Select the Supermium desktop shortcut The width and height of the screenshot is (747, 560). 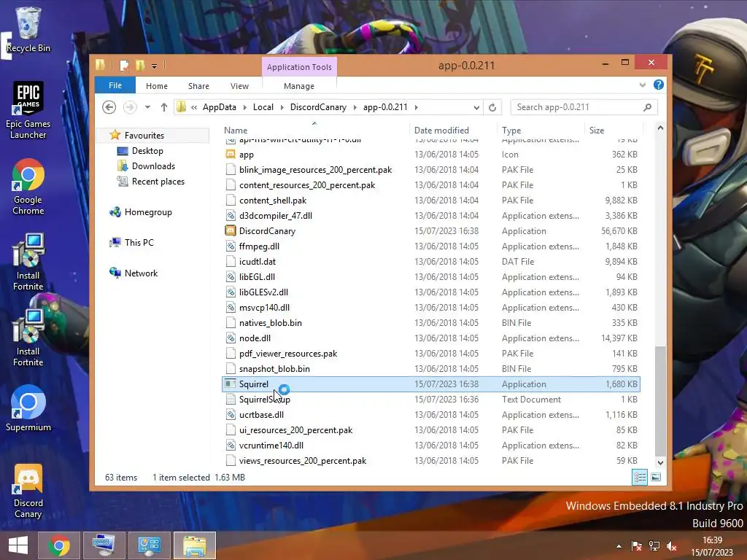[28, 408]
